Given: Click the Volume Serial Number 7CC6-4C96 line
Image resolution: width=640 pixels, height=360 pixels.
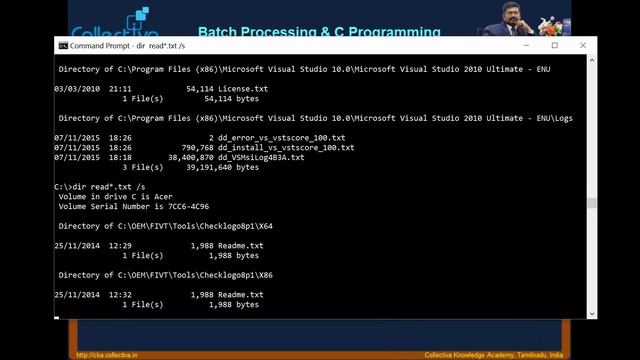Looking at the screenshot, I should [x=133, y=206].
